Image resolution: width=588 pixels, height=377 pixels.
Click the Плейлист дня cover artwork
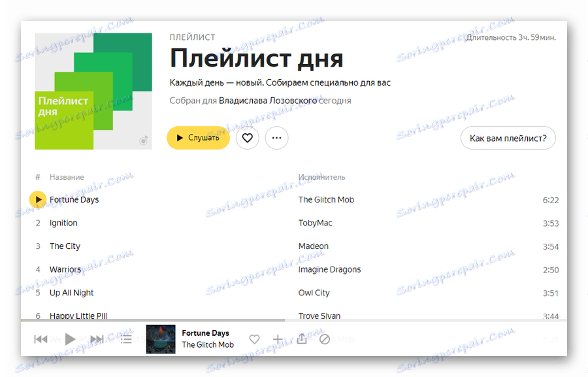point(93,91)
